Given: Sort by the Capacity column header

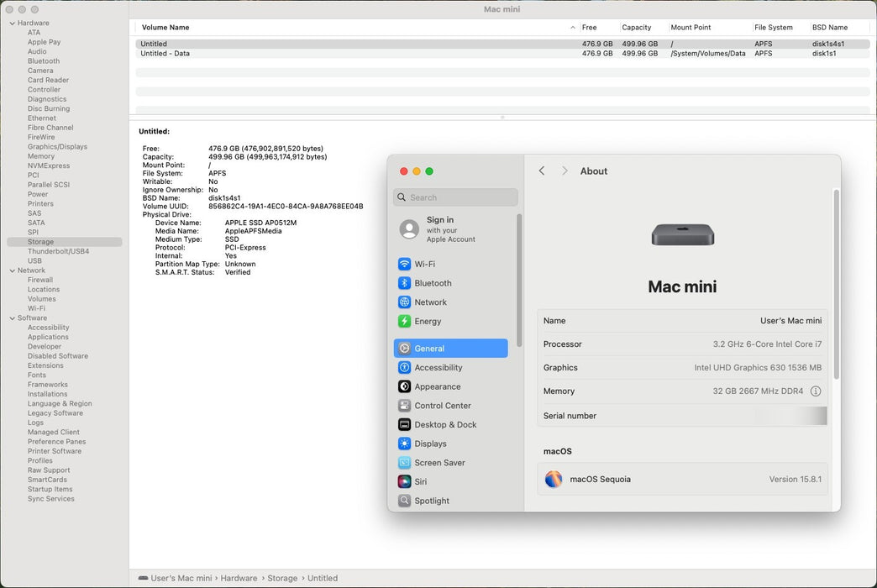Looking at the screenshot, I should pyautogui.click(x=637, y=28).
